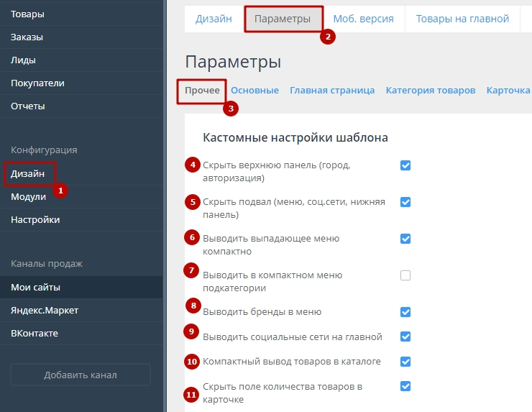Uncheck 'Скрыть подвал' checkbox
This screenshot has width=532, height=412.
point(405,202)
